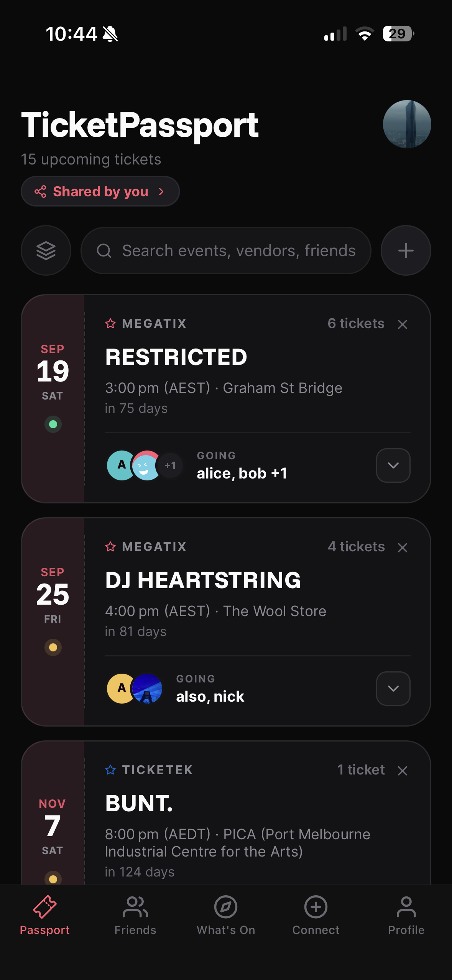Expand the DJ HEARTSTRING going list chevron
This screenshot has height=980, width=452.
click(393, 688)
